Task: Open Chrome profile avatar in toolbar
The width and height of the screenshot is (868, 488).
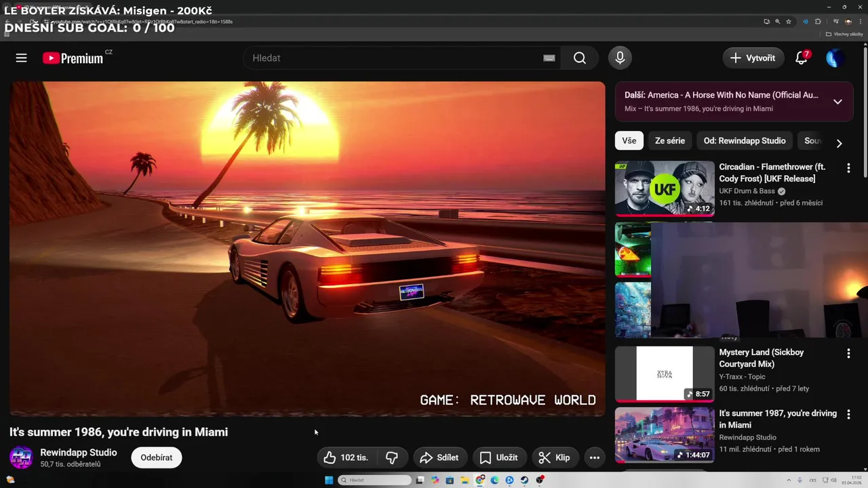Action: [848, 22]
